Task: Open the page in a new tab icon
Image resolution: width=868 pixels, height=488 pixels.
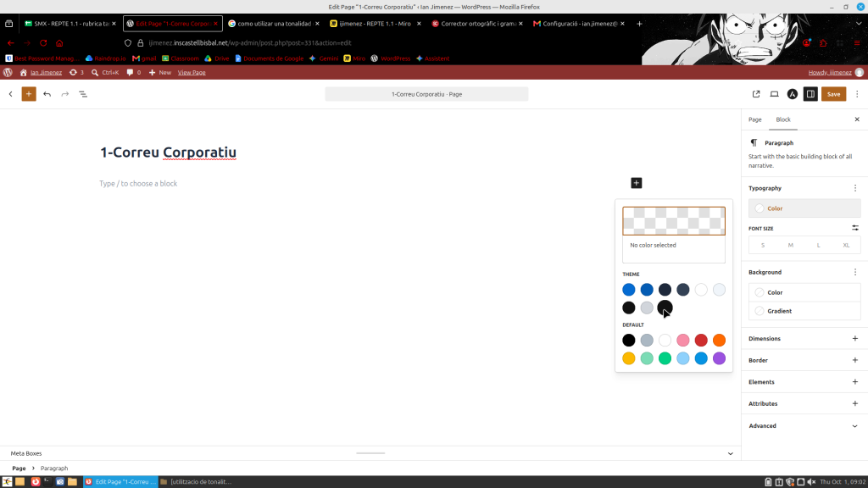Action: tap(756, 94)
